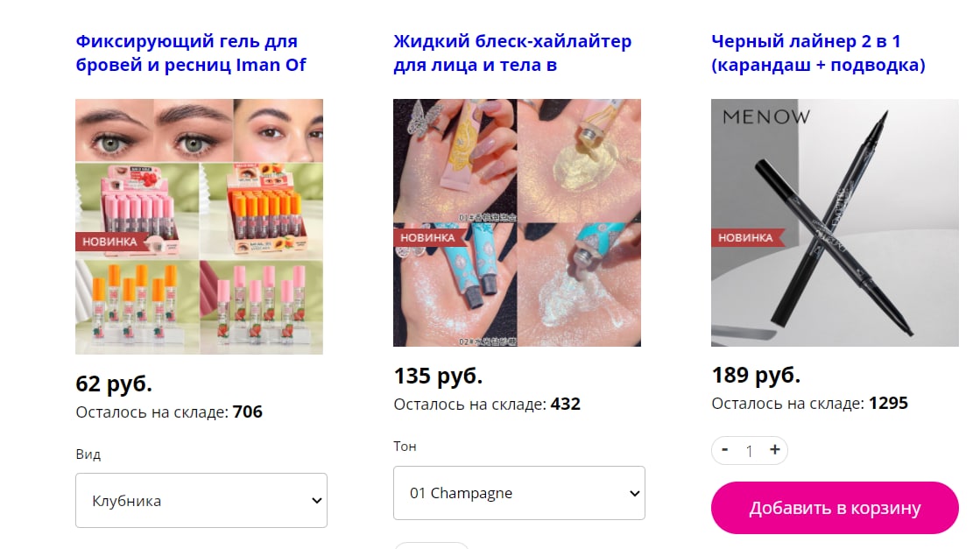This screenshot has height=549, width=980.
Task: Open the Клубника variety dropdown
Action: (201, 500)
